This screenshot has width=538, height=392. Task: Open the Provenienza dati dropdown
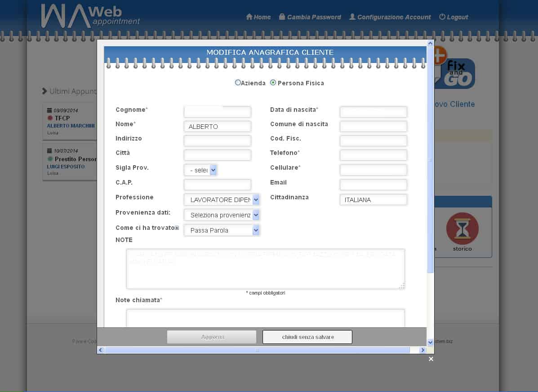click(x=222, y=215)
